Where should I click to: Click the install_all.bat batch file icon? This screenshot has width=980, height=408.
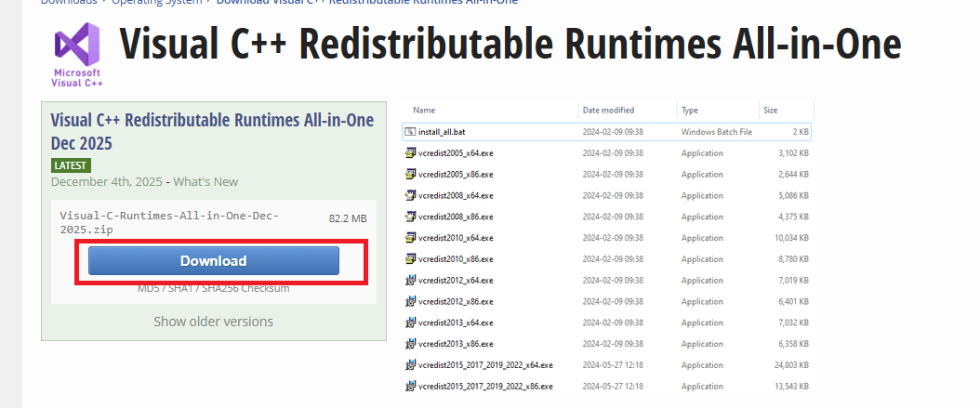click(410, 132)
